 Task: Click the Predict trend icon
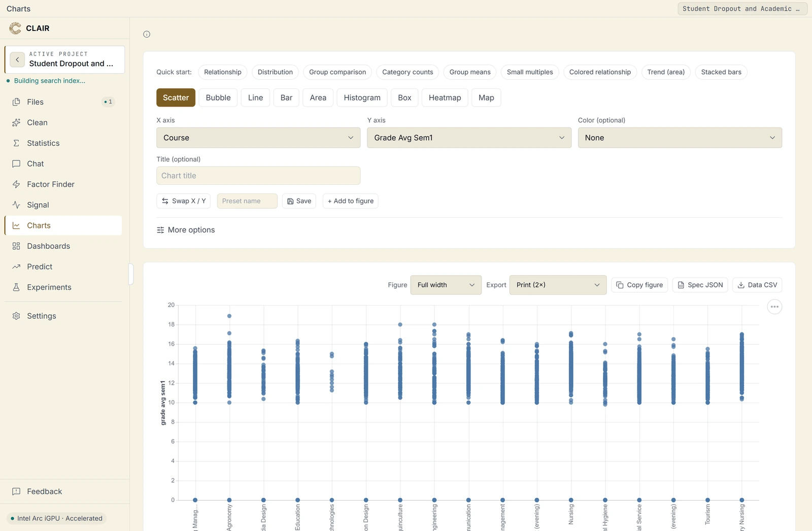[16, 267]
